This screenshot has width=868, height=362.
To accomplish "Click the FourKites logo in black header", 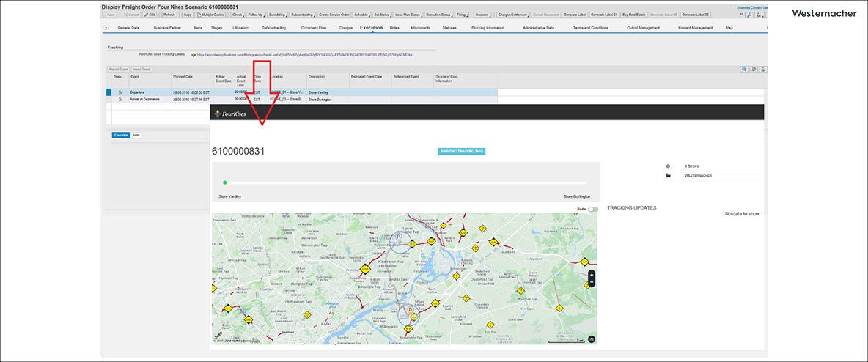I will [x=229, y=114].
